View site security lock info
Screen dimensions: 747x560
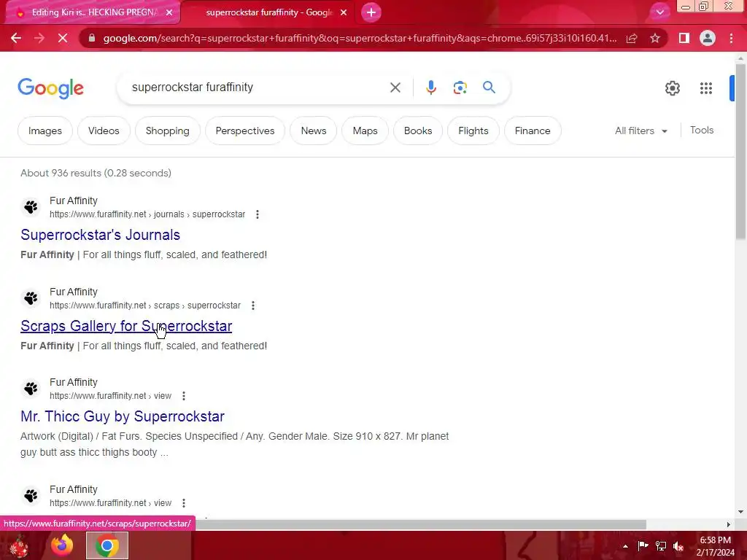(92, 38)
